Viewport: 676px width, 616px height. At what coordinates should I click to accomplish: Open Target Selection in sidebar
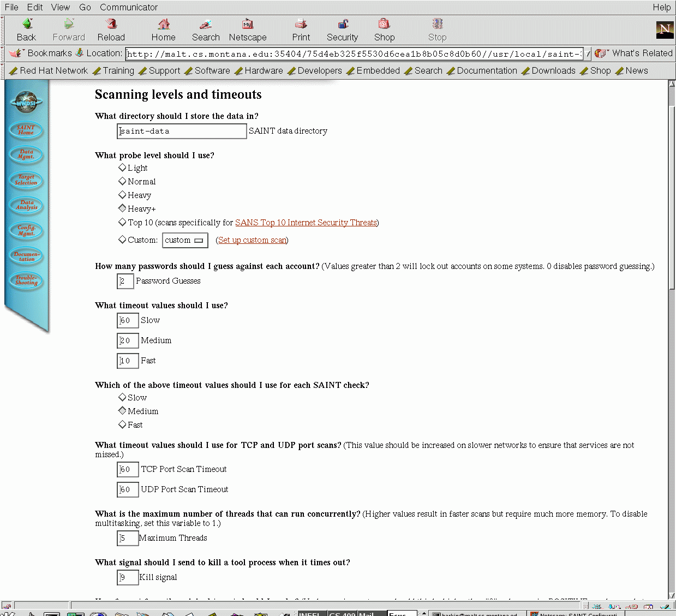pos(26,180)
